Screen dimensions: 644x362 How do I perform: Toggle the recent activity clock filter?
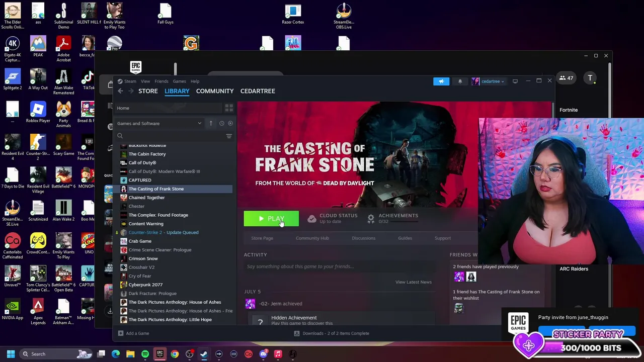(221, 123)
